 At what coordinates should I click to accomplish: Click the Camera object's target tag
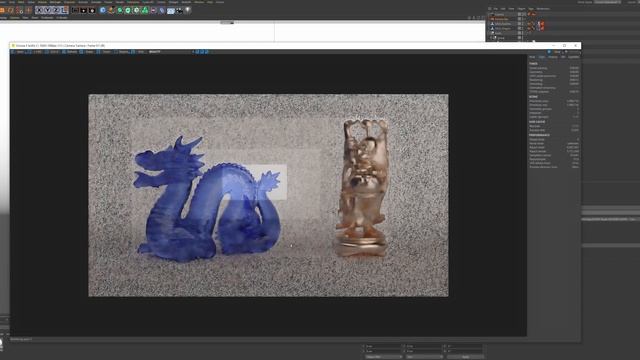pyautogui.click(x=532, y=14)
